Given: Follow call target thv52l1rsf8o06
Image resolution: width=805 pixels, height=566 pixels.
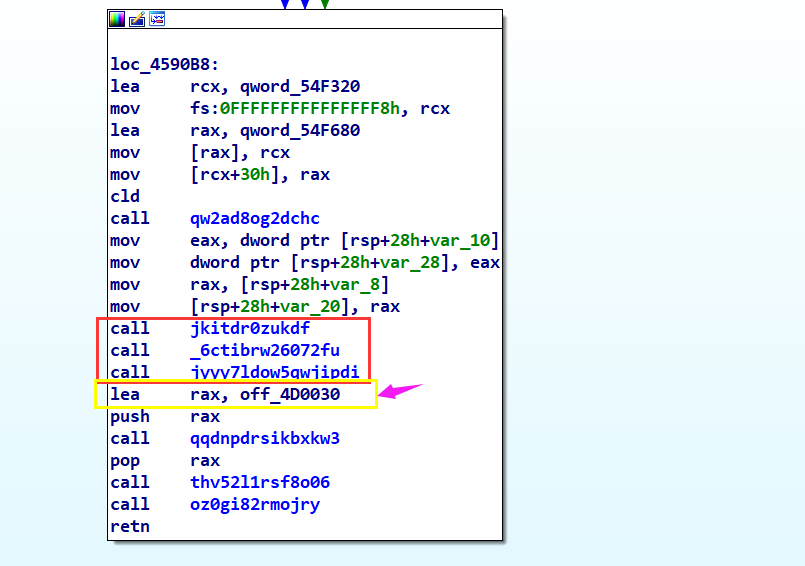Looking at the screenshot, I should [x=260, y=482].
